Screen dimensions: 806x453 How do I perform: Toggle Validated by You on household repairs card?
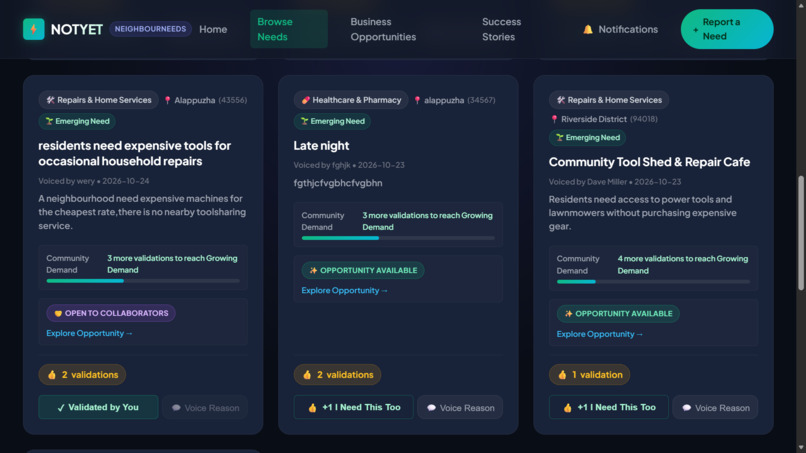click(98, 407)
